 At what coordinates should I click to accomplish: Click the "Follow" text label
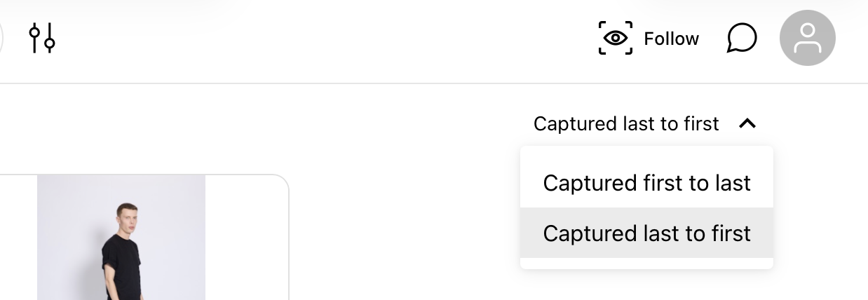point(671,39)
